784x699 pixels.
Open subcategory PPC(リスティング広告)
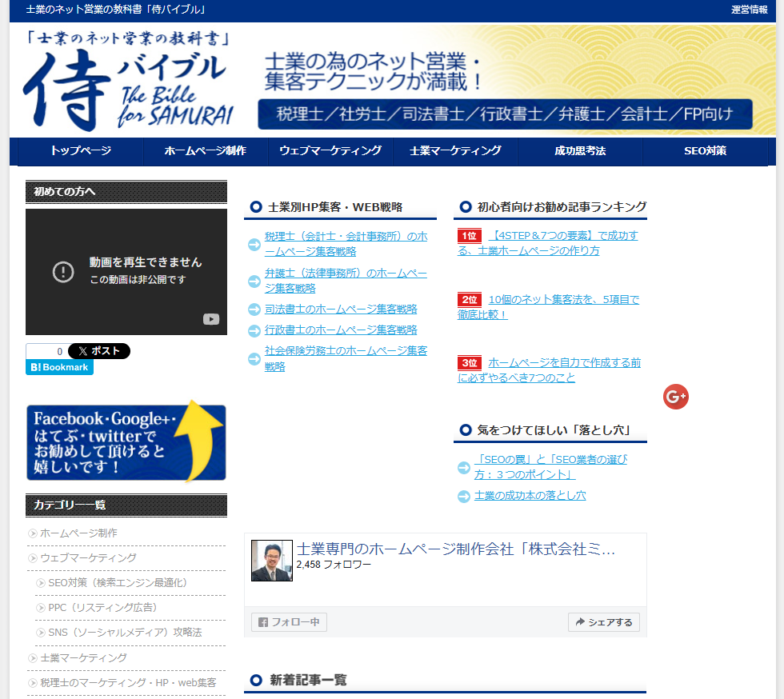(103, 608)
